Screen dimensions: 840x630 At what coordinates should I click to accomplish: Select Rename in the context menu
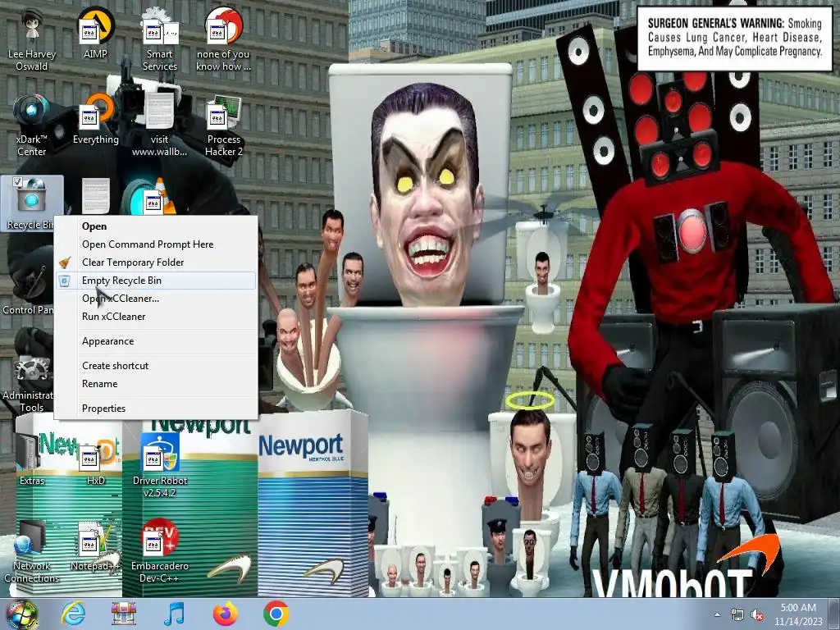pos(156,384)
